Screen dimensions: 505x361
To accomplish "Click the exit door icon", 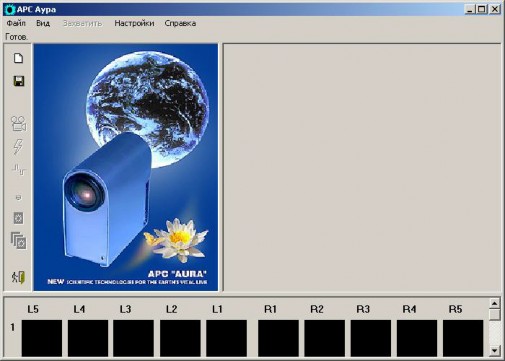I will tap(18, 277).
